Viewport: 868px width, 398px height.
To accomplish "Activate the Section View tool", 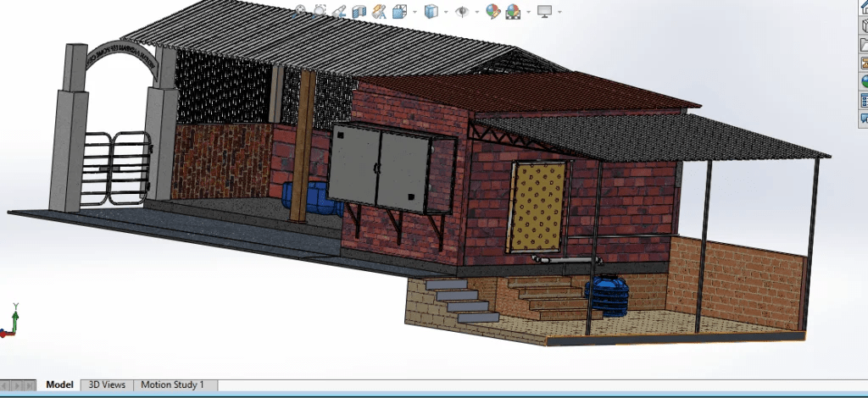I will 359,11.
